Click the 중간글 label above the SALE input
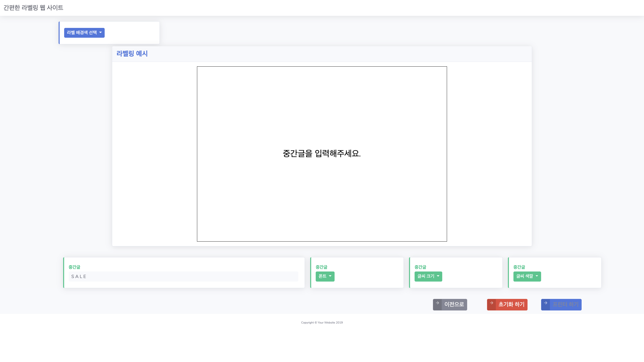The width and height of the screenshot is (644, 362). coord(74,267)
